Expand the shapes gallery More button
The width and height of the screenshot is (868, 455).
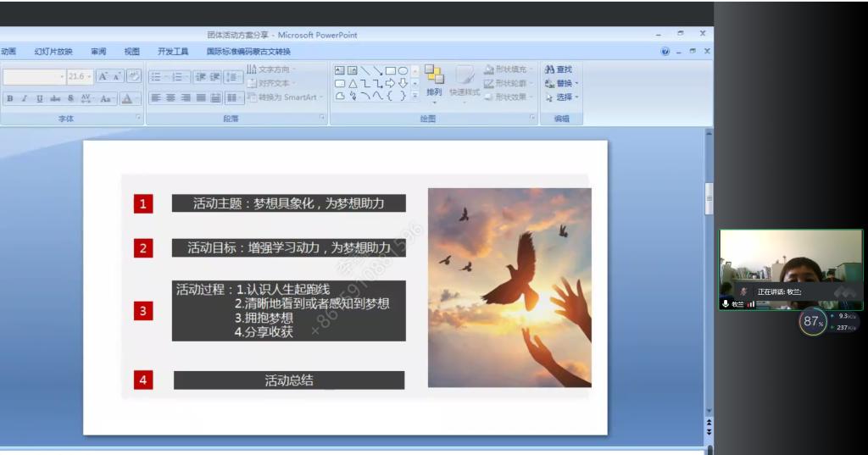click(415, 96)
